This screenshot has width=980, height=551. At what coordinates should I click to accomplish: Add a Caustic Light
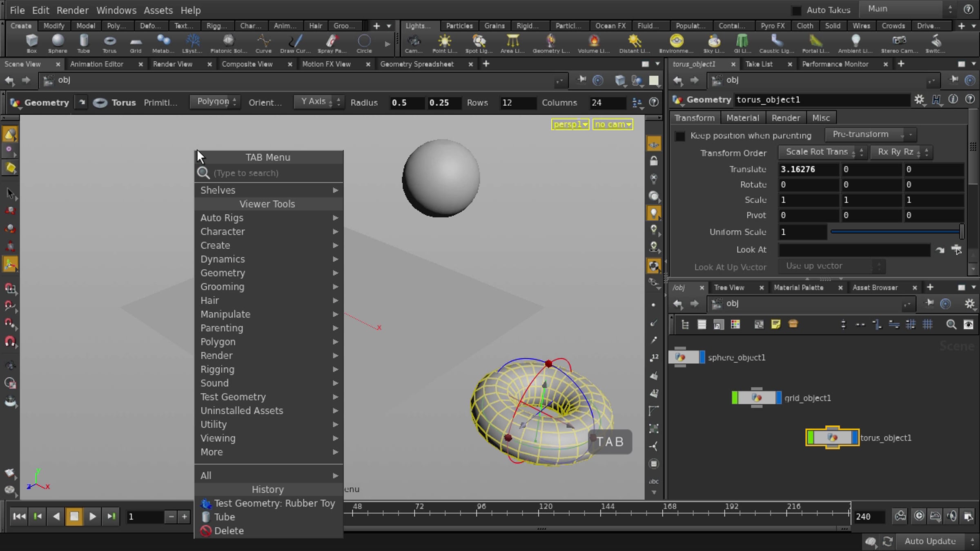777,44
